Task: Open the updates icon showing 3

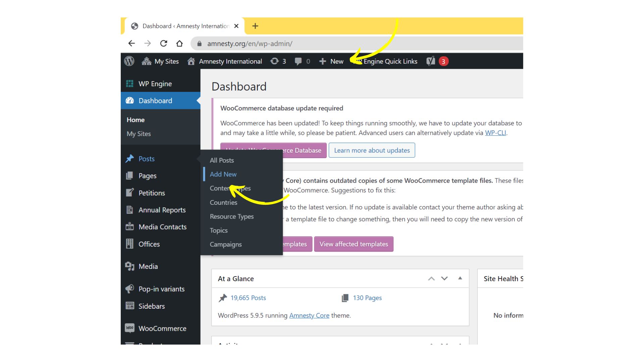Action: tap(278, 61)
